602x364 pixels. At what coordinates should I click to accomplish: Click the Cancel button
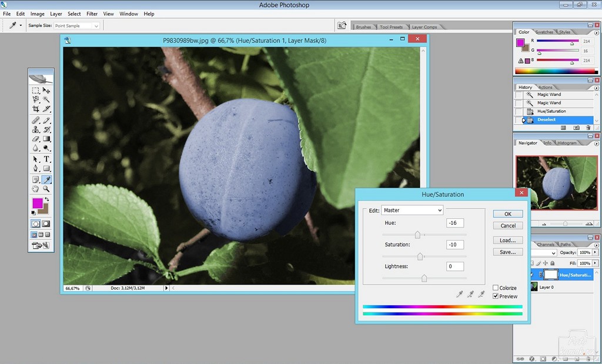507,226
